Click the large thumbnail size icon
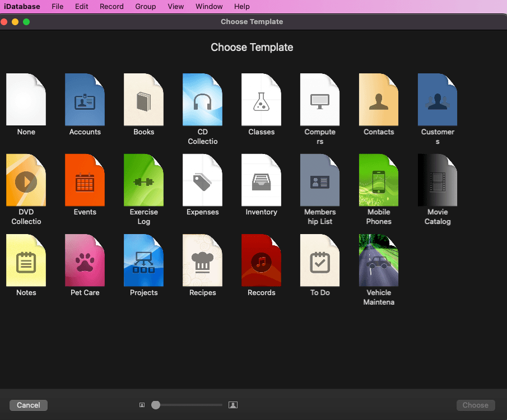The height and width of the screenshot is (420, 507). [233, 405]
